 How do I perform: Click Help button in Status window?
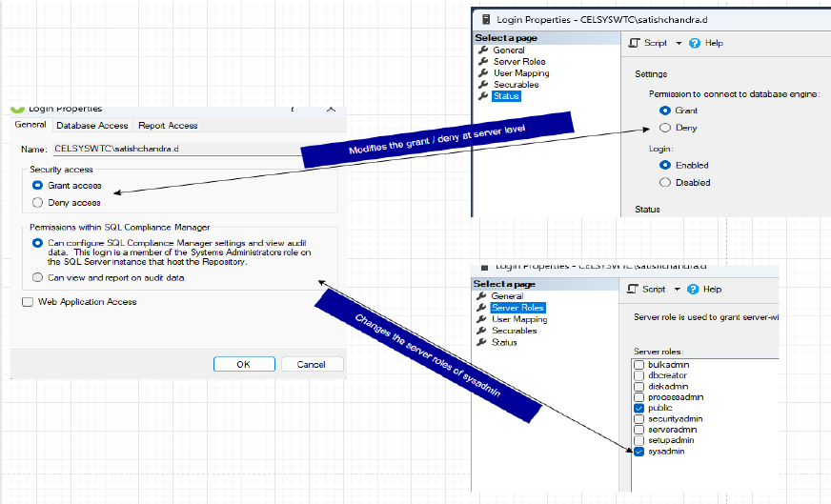pos(706,43)
